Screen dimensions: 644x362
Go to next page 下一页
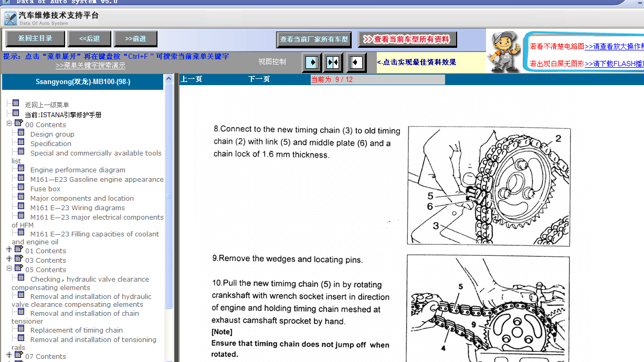pyautogui.click(x=259, y=79)
